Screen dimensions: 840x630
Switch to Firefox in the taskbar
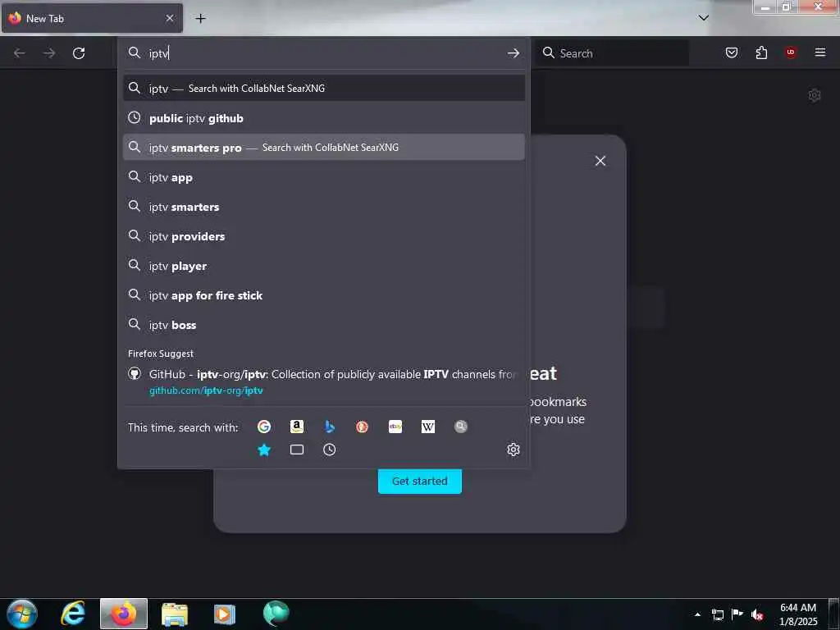[124, 614]
